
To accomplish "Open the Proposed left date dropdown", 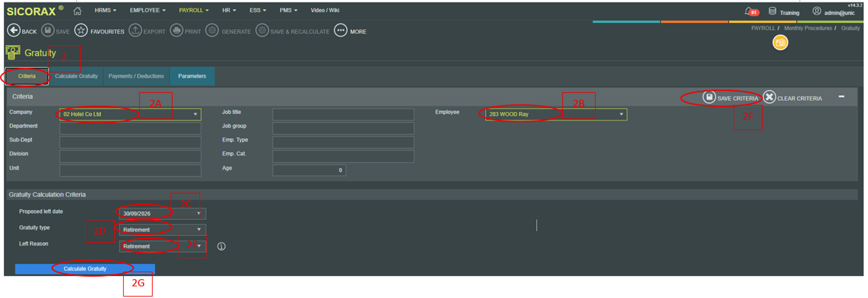I will click(x=162, y=213).
